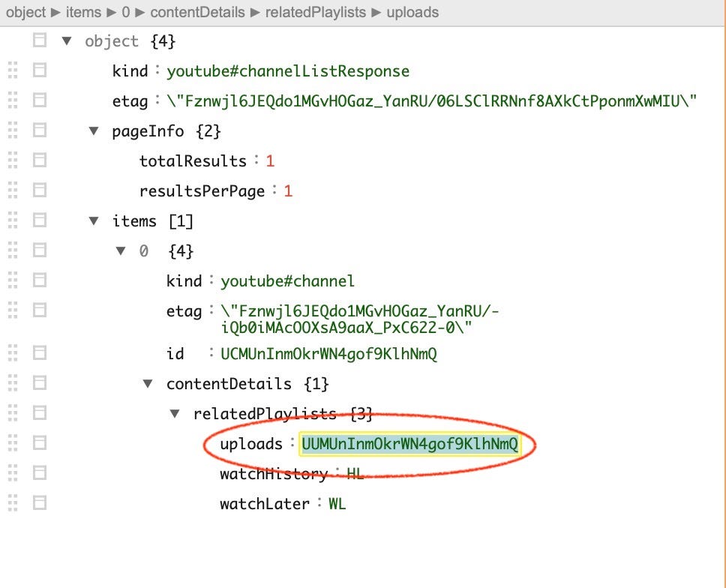Edit the youtube#channel value
The width and height of the screenshot is (726, 588).
(287, 281)
